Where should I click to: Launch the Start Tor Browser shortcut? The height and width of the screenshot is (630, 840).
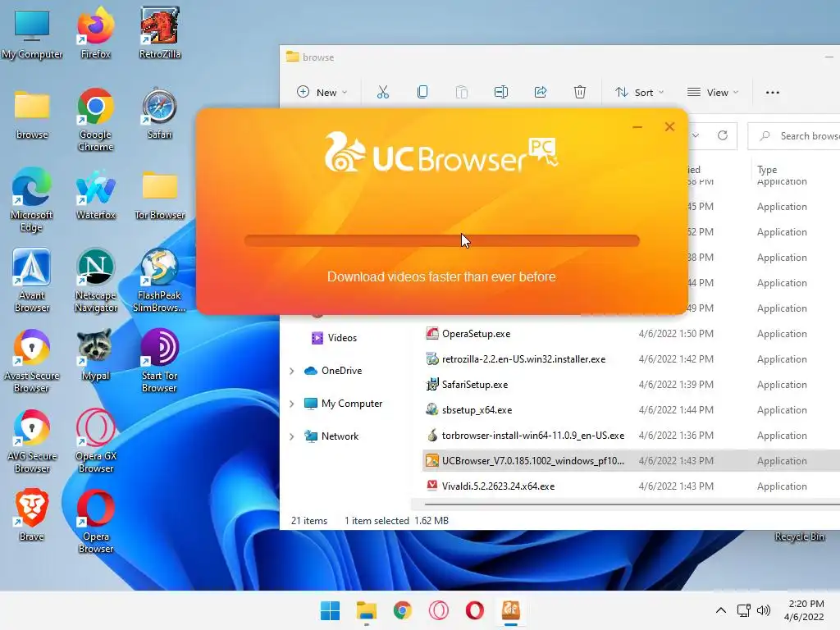tap(159, 361)
